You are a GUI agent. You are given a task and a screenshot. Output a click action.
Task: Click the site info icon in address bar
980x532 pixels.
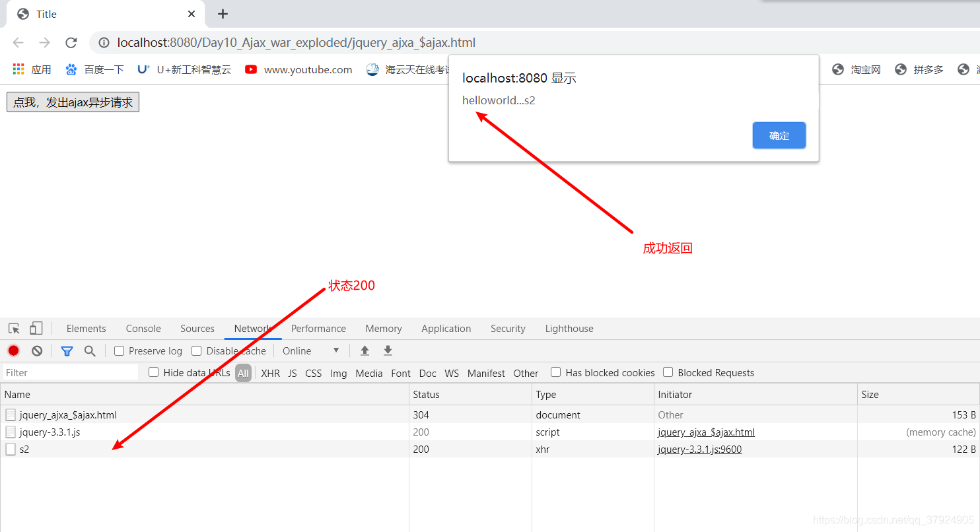point(104,43)
